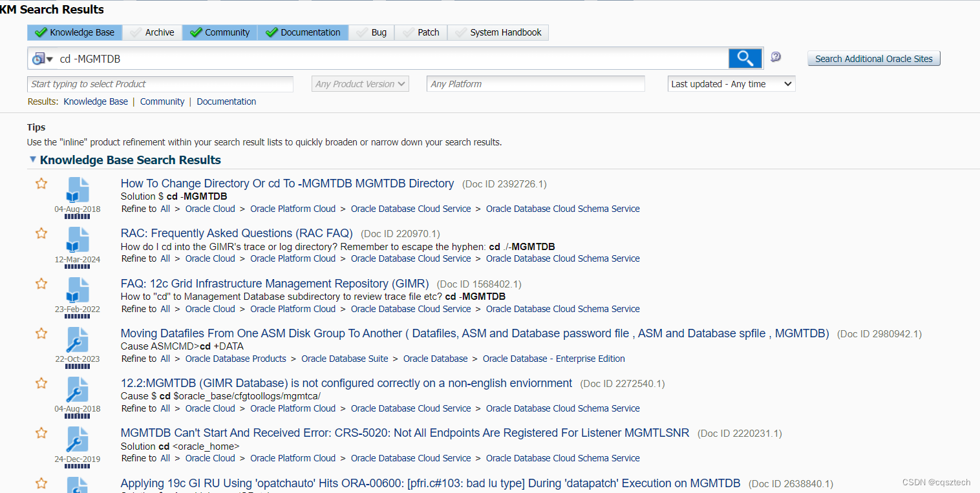
Task: Jump to Community results link
Action: (162, 101)
